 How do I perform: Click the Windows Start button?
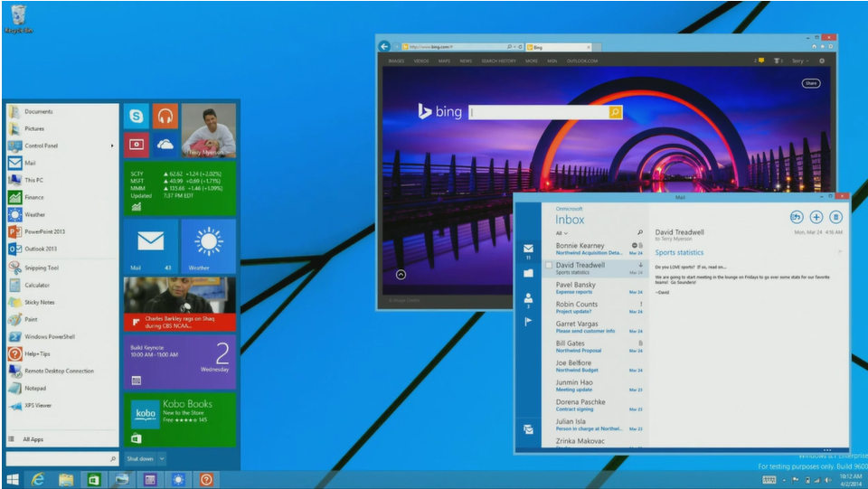[13, 480]
